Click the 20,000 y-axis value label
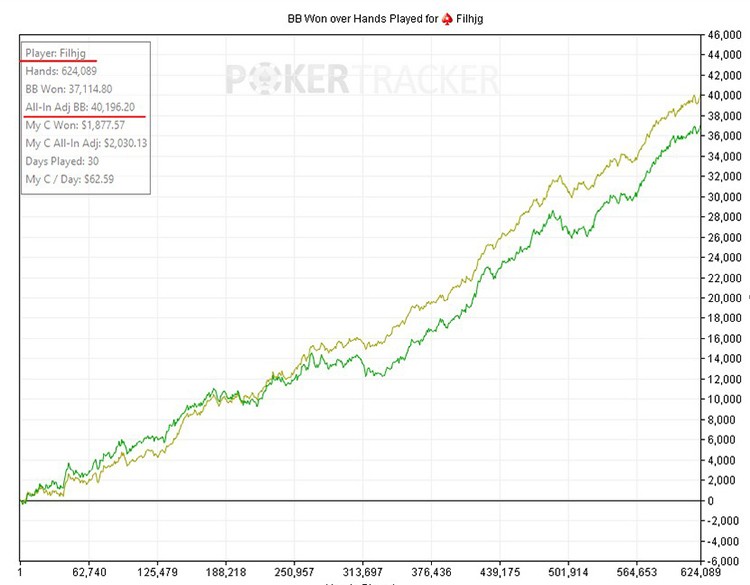 pyautogui.click(x=722, y=298)
